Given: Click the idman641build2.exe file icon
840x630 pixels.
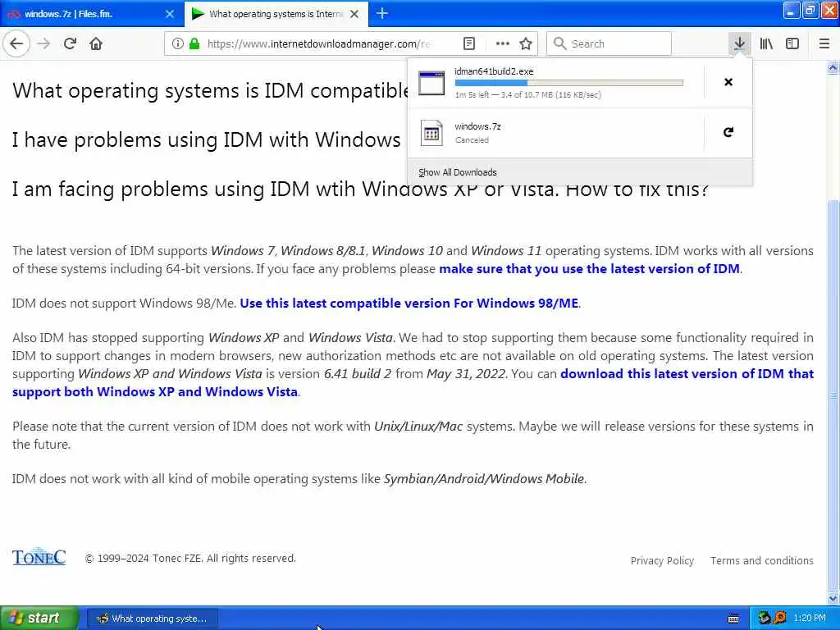Looking at the screenshot, I should point(431,83).
